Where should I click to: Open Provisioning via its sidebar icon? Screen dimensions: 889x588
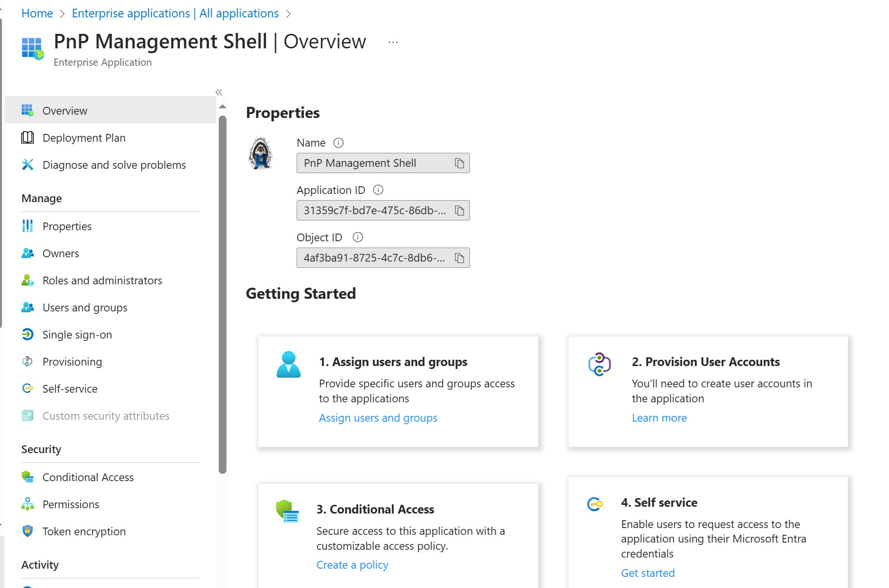(28, 361)
